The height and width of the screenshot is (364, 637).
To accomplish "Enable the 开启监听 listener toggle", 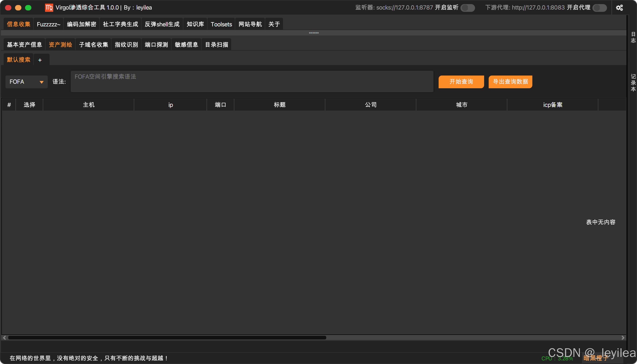I will tap(468, 8).
